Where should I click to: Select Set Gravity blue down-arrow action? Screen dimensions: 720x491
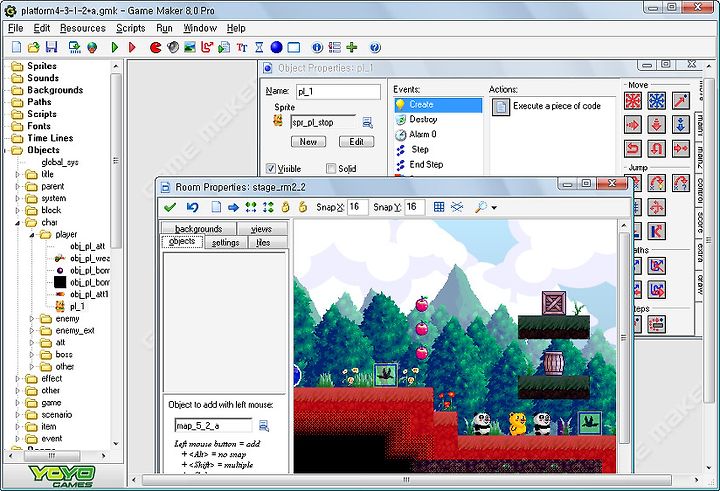point(681,124)
